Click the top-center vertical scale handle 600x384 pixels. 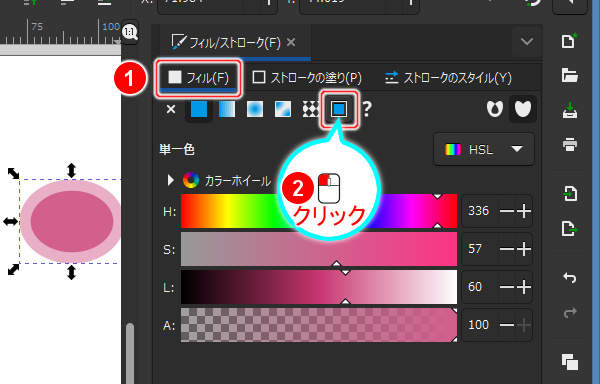tap(72, 171)
